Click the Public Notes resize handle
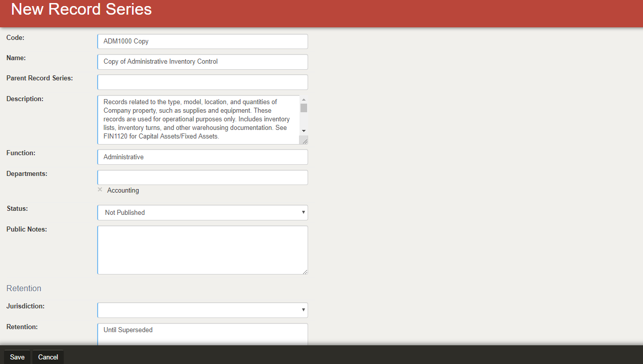This screenshot has width=643, height=364. point(305,271)
